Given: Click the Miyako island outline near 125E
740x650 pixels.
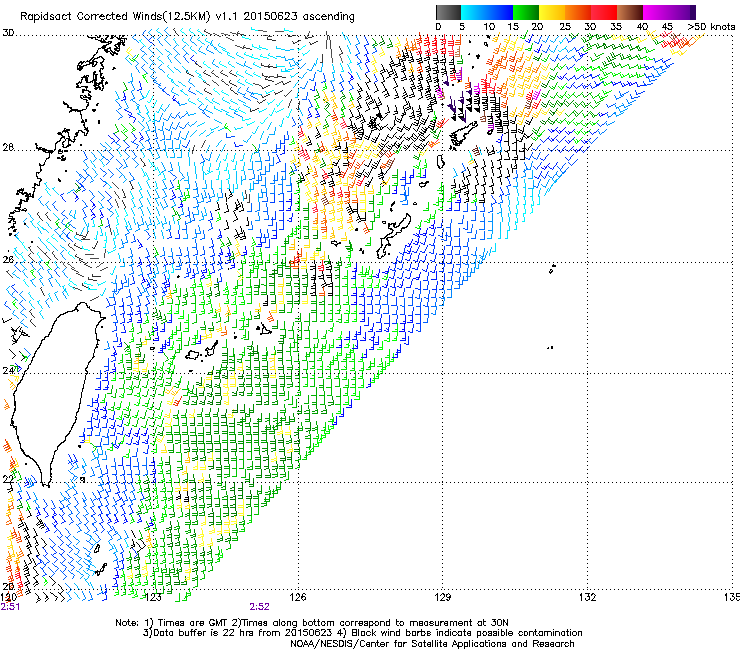Looking at the screenshot, I should [266, 329].
